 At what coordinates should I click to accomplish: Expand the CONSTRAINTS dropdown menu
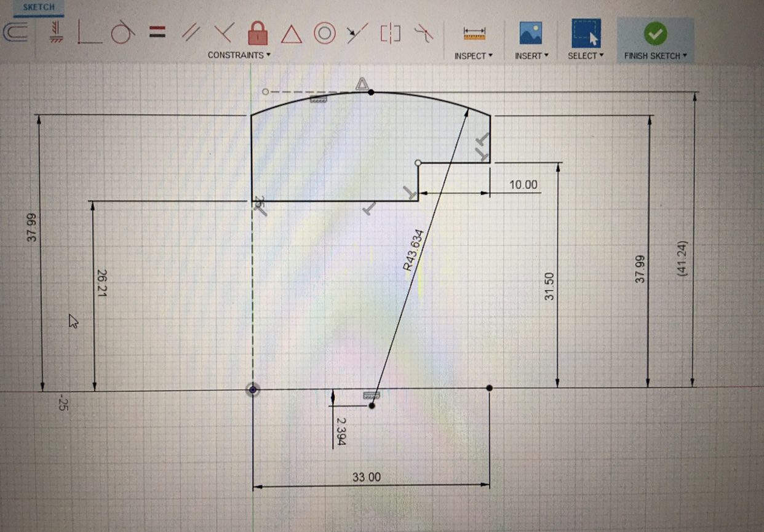point(239,55)
